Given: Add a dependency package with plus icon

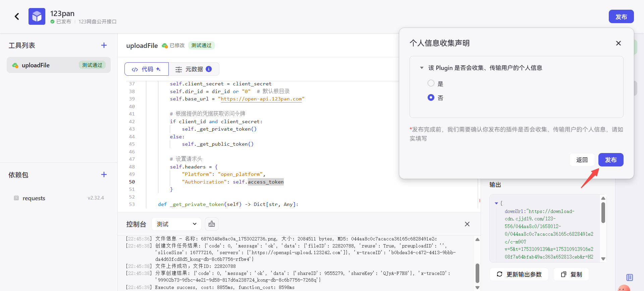Looking at the screenshot, I should coord(104,174).
